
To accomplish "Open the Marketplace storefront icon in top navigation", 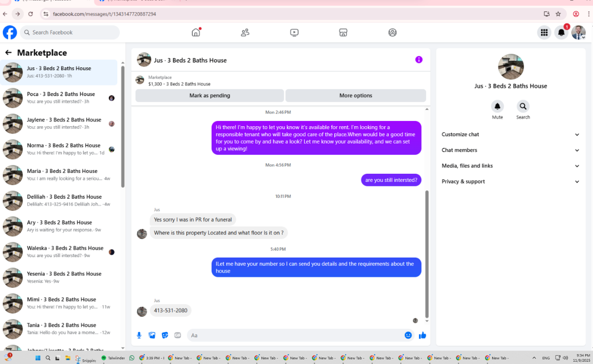I will point(343,32).
